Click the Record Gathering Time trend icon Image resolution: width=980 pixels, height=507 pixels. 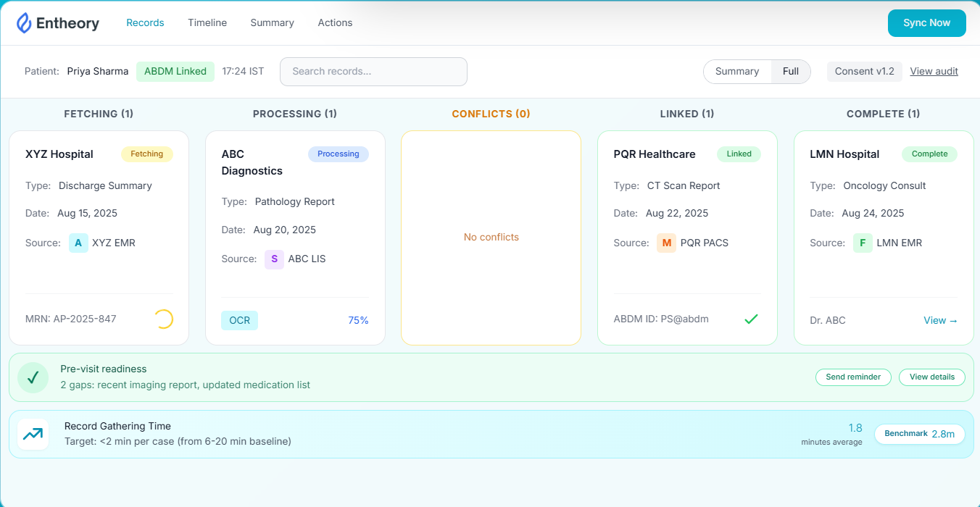(x=33, y=434)
